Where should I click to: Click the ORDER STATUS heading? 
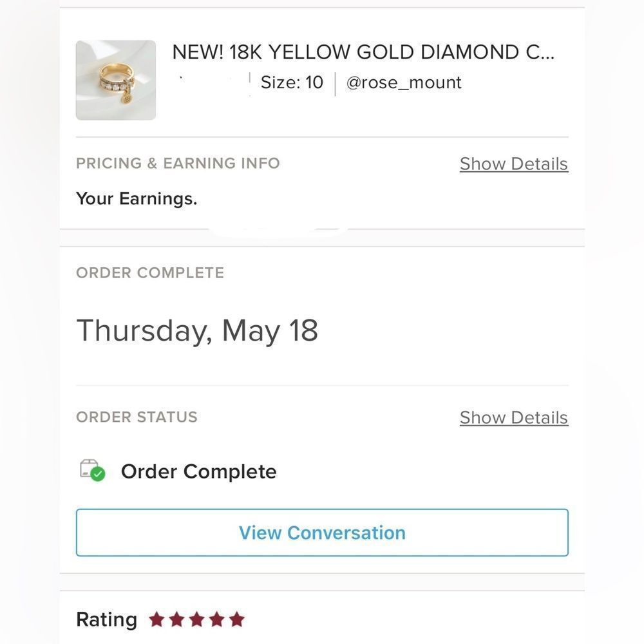[137, 417]
